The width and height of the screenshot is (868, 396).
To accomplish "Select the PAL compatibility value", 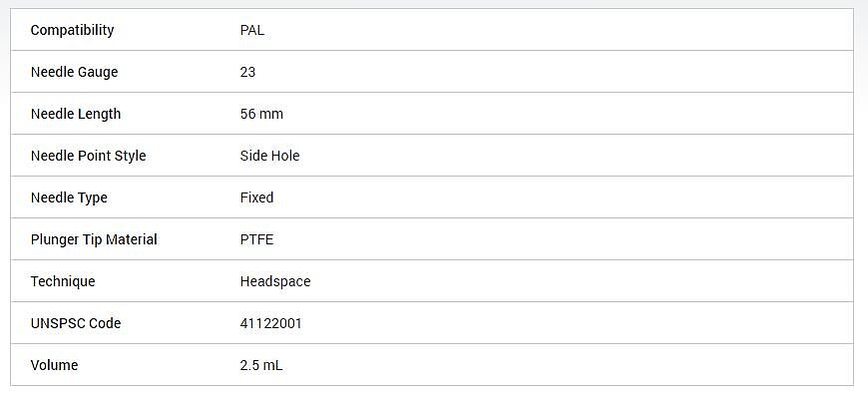I will pos(251,30).
